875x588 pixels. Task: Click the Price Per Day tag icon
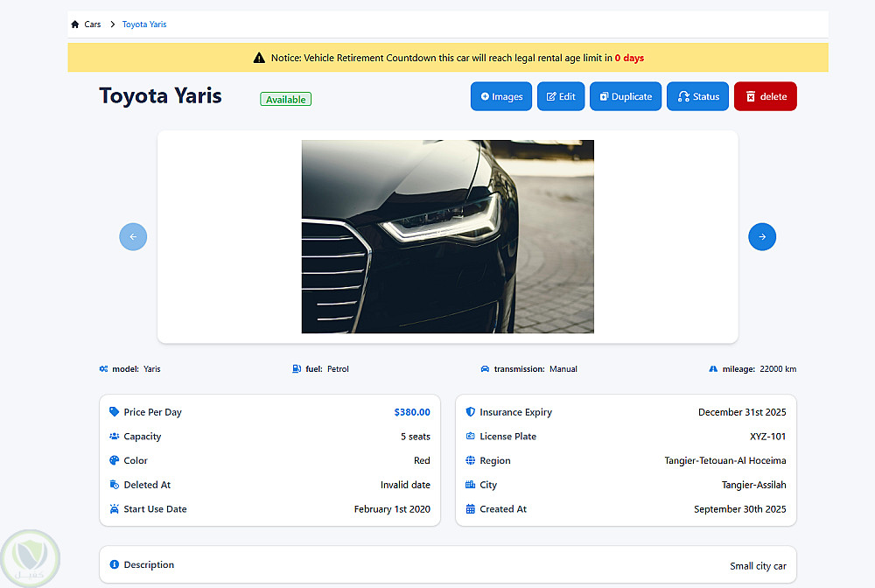pos(115,412)
